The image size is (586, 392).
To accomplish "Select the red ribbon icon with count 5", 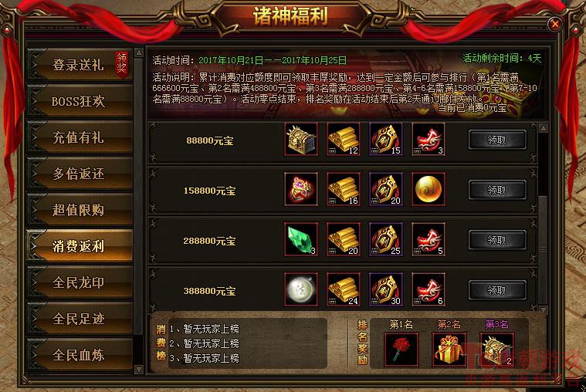I will 428,239.
